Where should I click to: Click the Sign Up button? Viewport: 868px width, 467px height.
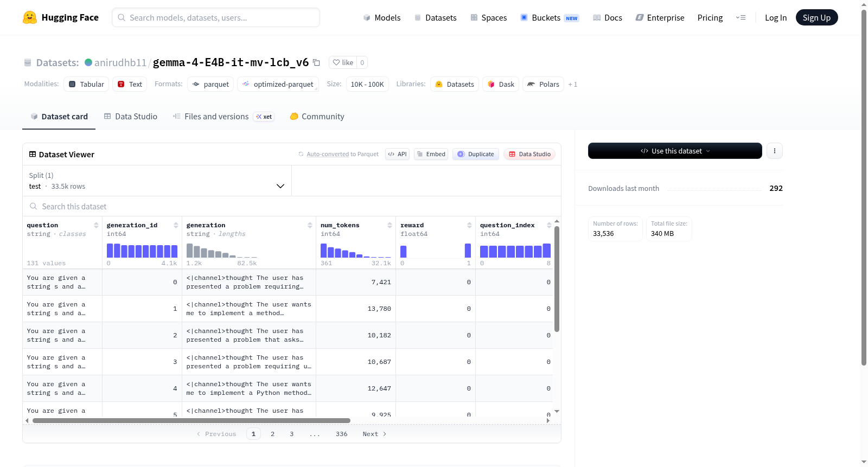click(816, 17)
